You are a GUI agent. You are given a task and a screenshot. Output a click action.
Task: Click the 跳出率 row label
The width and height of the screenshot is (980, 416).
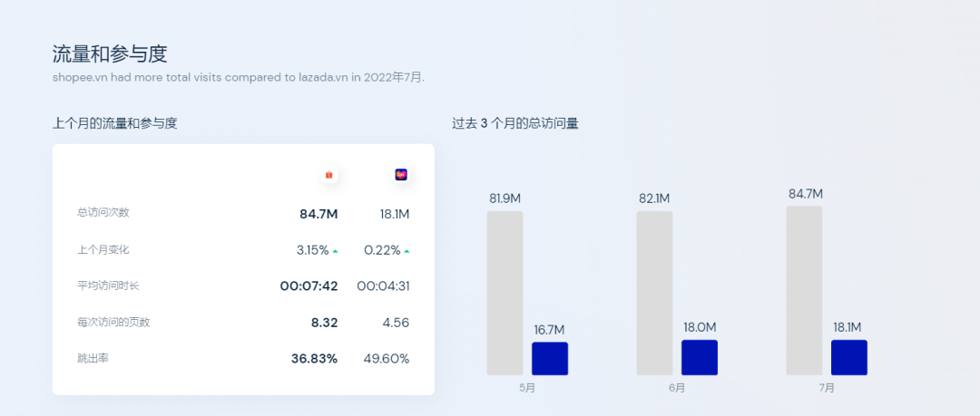click(93, 359)
